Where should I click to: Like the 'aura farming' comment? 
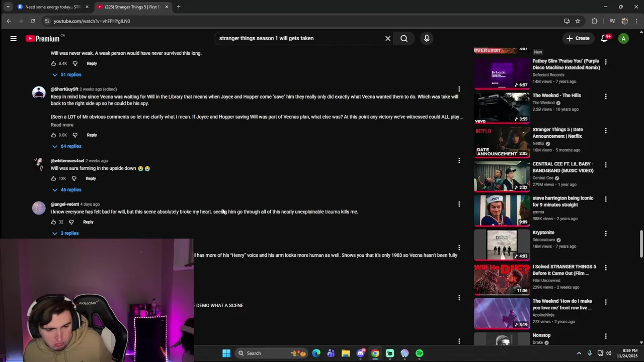53,178
